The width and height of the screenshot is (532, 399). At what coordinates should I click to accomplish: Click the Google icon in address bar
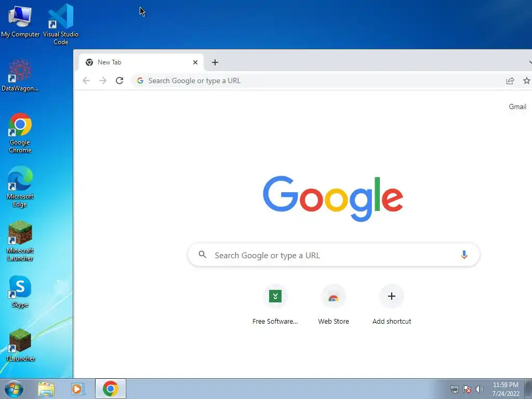click(140, 81)
